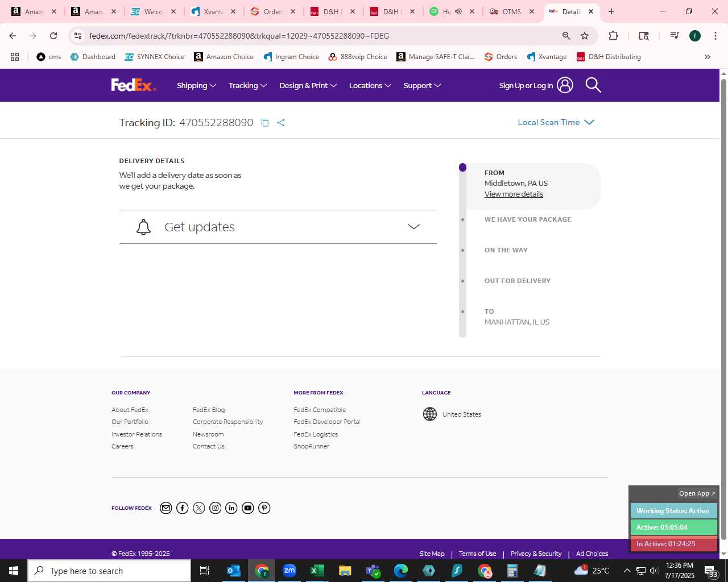Share tracking via the share icon
The width and height of the screenshot is (728, 582).
pos(281,123)
